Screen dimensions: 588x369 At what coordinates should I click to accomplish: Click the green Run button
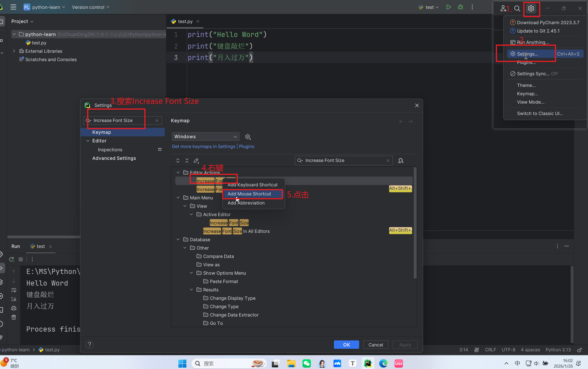click(448, 7)
